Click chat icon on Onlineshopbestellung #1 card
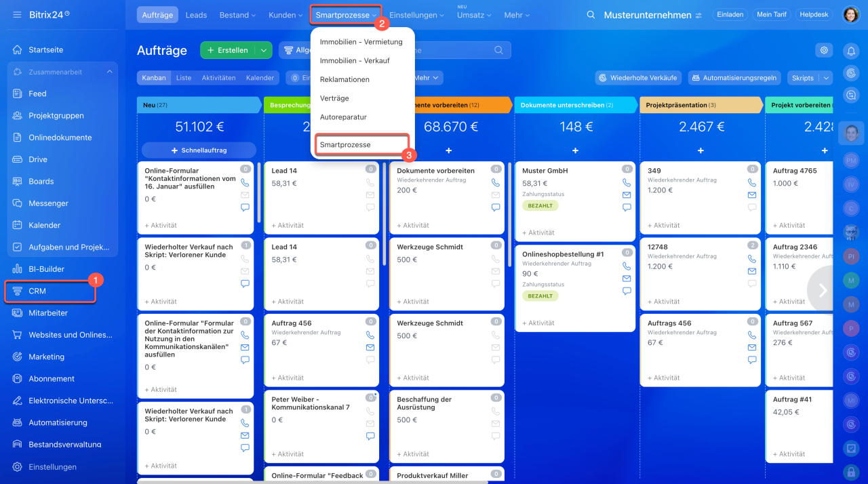This screenshot has height=484, width=868. point(627,291)
